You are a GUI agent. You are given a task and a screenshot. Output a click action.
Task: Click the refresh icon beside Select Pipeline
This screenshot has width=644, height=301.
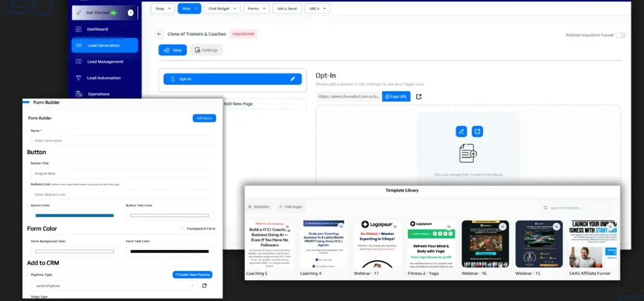204,286
